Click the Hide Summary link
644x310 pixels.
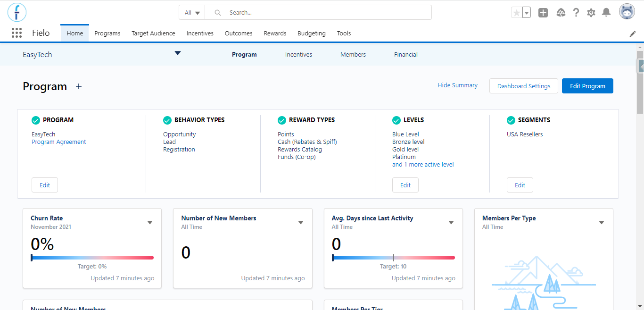point(457,85)
